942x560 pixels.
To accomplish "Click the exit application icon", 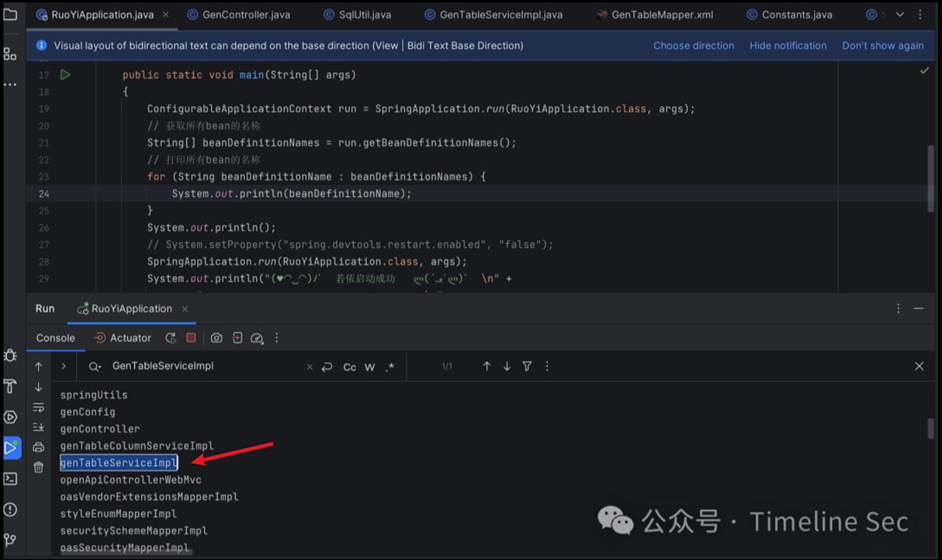I will coord(237,338).
